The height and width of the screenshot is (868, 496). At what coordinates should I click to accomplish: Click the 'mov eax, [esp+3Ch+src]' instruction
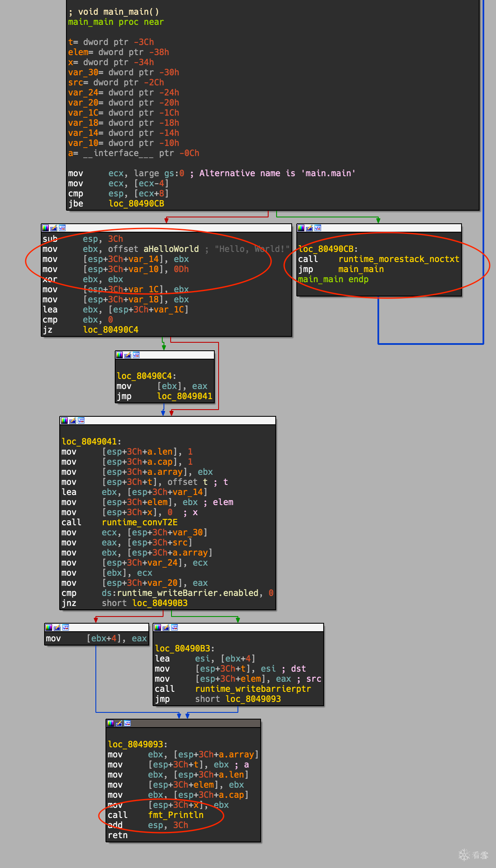pos(127,542)
